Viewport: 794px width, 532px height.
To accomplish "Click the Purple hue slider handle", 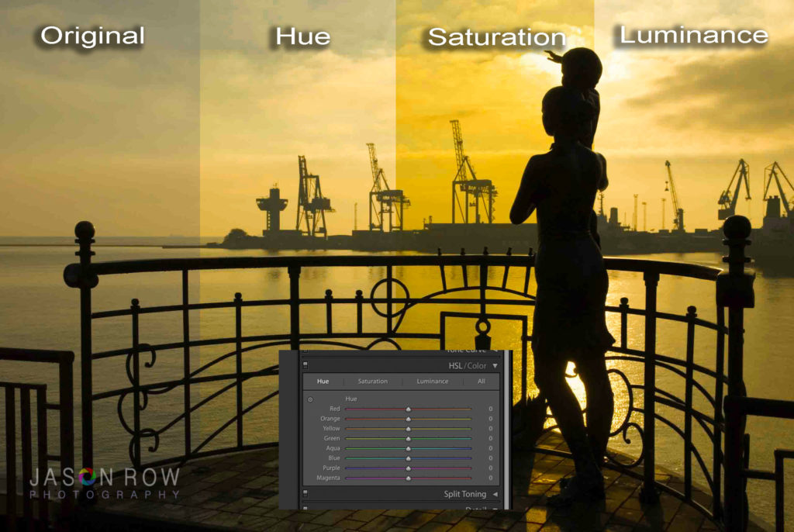I will click(x=408, y=468).
